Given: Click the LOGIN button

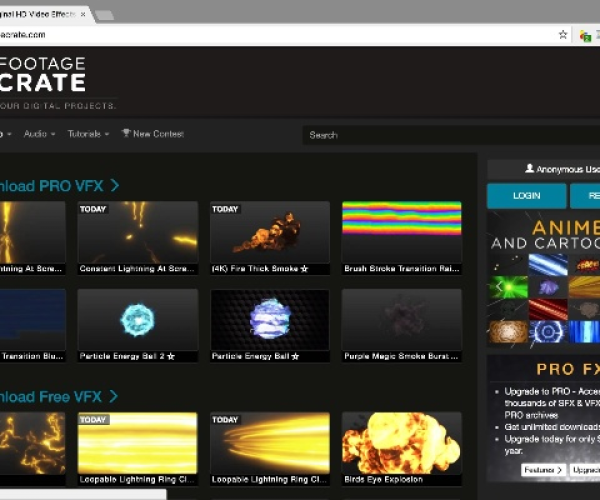Looking at the screenshot, I should pyautogui.click(x=527, y=196).
